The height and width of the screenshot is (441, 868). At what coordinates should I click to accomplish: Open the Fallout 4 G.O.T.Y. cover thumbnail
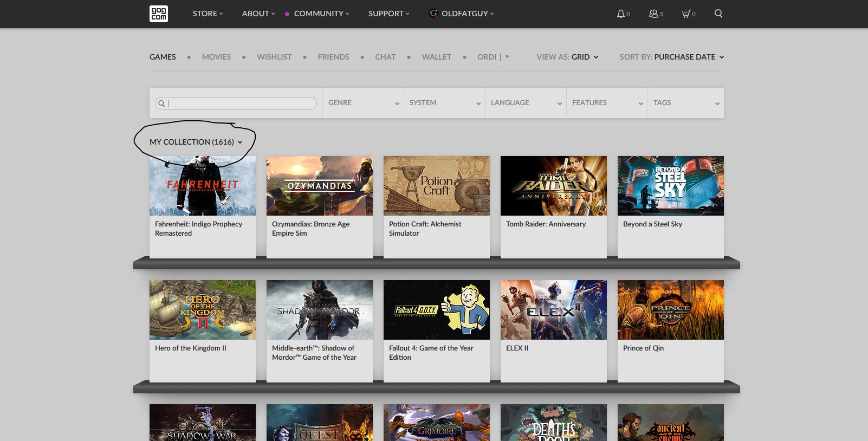click(x=437, y=310)
